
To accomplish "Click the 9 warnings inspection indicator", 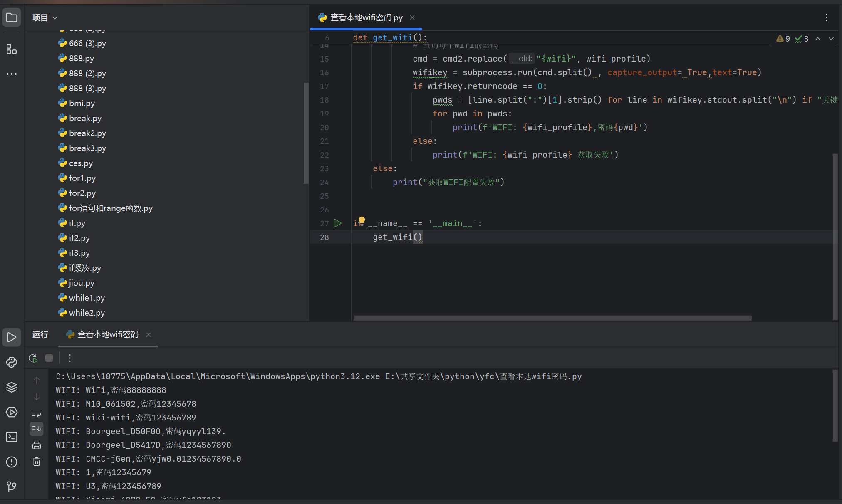I will tap(783, 39).
